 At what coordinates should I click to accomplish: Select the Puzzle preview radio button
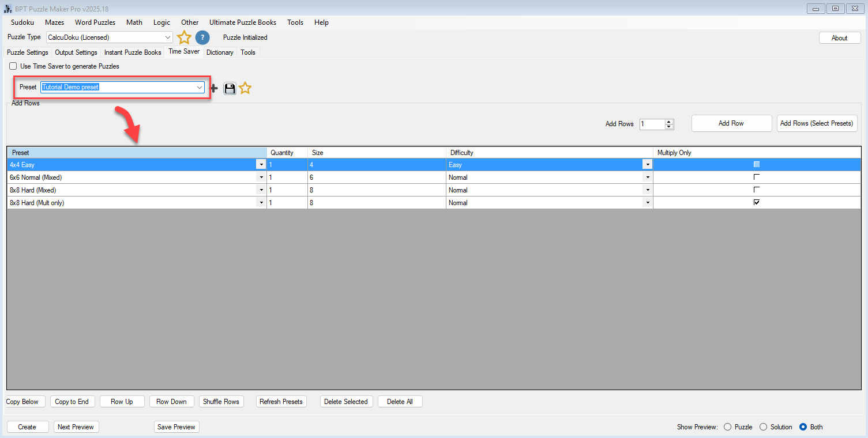pos(727,427)
